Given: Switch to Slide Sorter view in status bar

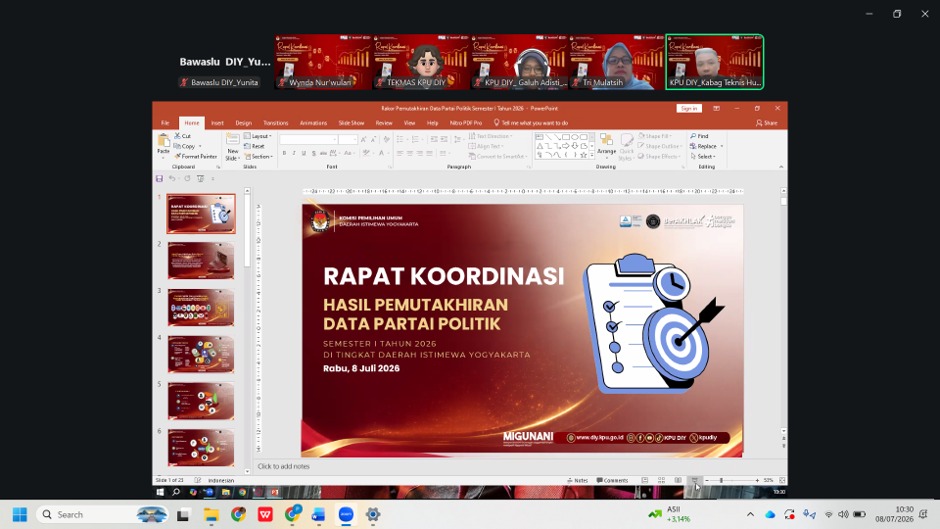Looking at the screenshot, I should click(661, 480).
